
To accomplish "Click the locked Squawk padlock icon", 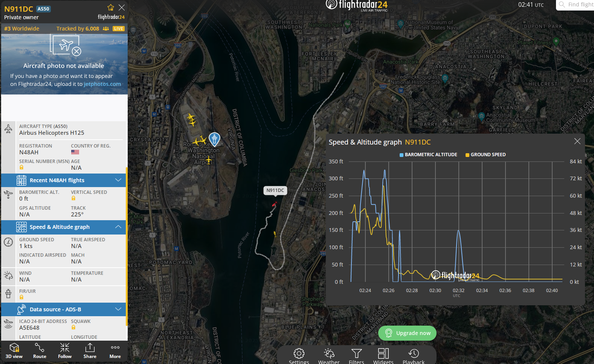I will pyautogui.click(x=73, y=327).
